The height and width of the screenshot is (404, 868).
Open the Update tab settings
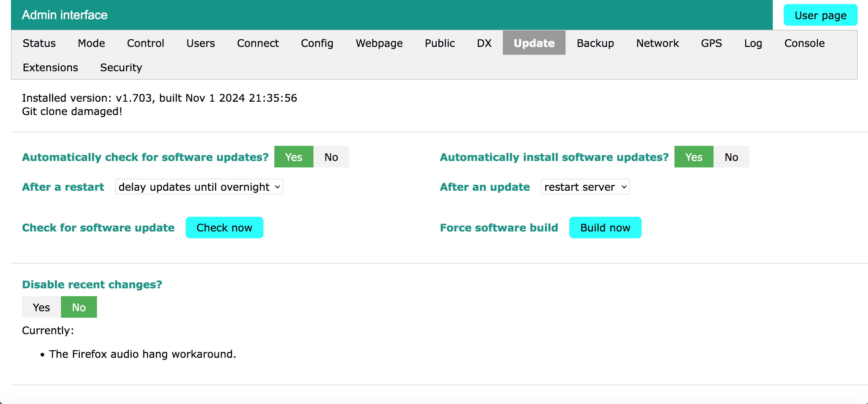(x=533, y=42)
